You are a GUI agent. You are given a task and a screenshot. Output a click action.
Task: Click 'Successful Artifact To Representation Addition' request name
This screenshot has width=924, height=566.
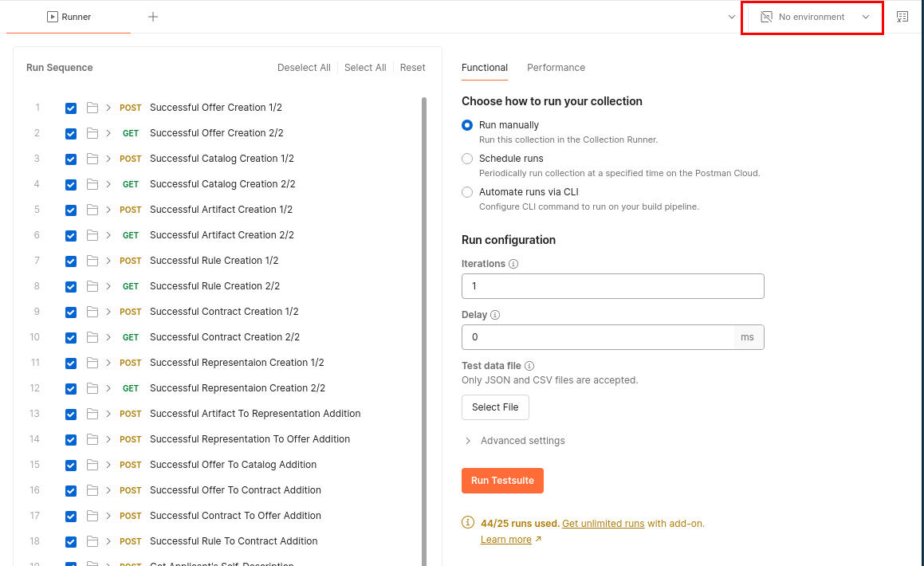(x=255, y=414)
